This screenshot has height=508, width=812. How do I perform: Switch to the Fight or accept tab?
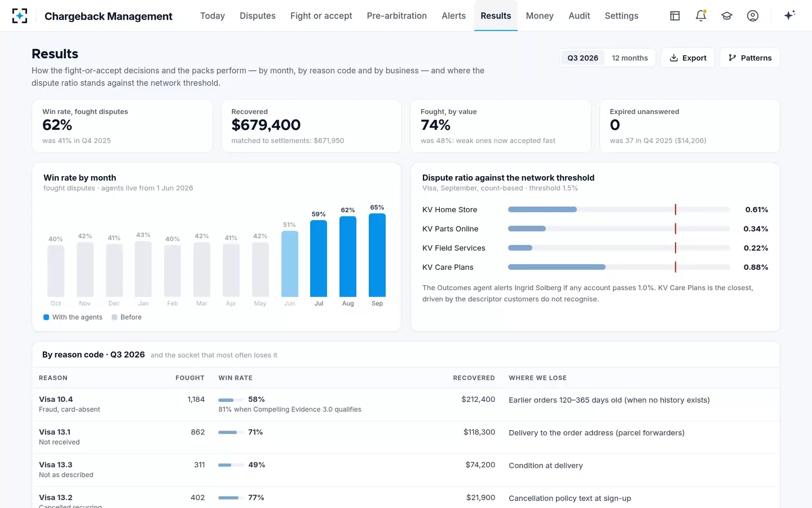pos(321,16)
